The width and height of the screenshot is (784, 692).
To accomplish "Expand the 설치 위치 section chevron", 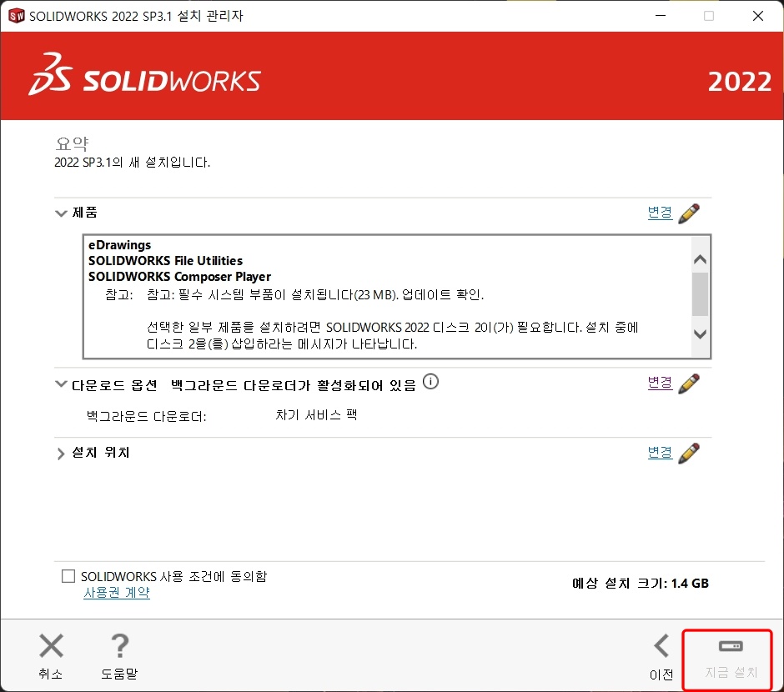I will (x=61, y=454).
